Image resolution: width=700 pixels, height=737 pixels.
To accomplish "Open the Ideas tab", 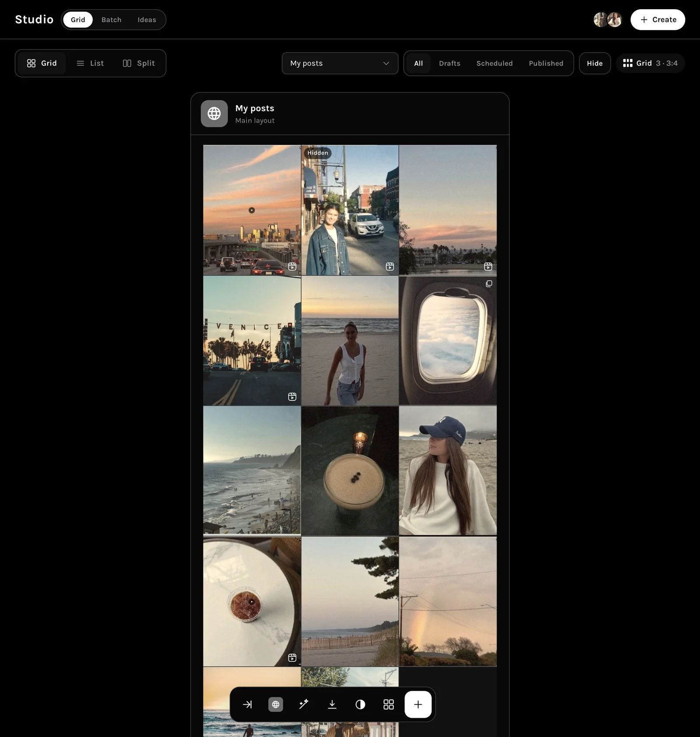I will tap(147, 20).
